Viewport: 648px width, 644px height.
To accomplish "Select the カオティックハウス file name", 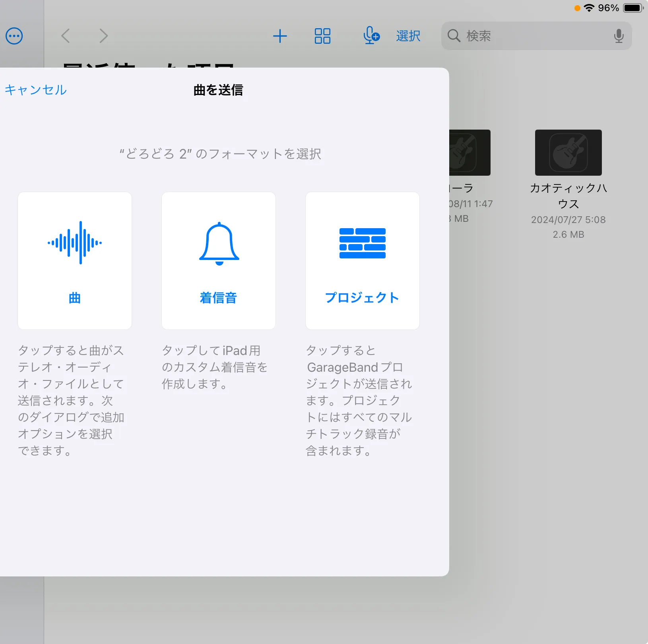I will (568, 196).
